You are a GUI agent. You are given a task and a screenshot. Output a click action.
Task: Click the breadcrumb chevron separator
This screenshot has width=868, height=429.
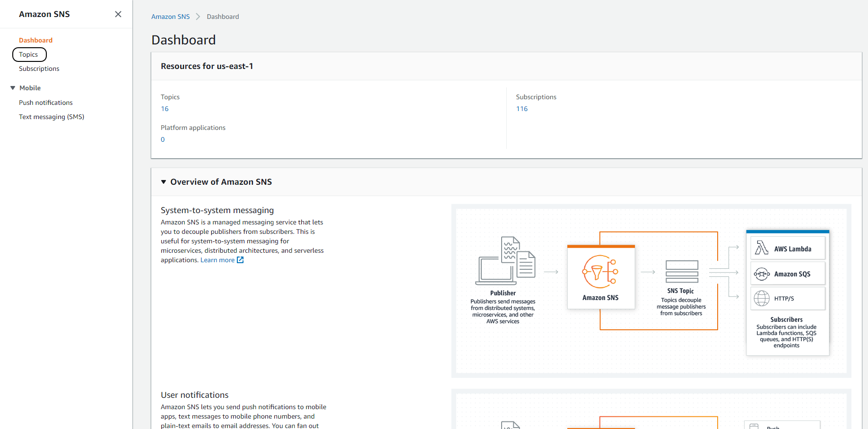[198, 17]
